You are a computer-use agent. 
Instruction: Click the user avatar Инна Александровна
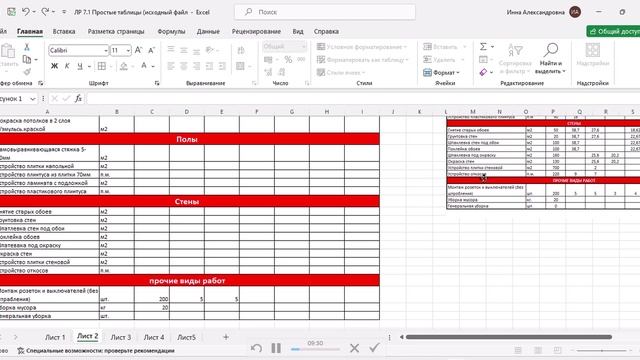[x=575, y=12]
